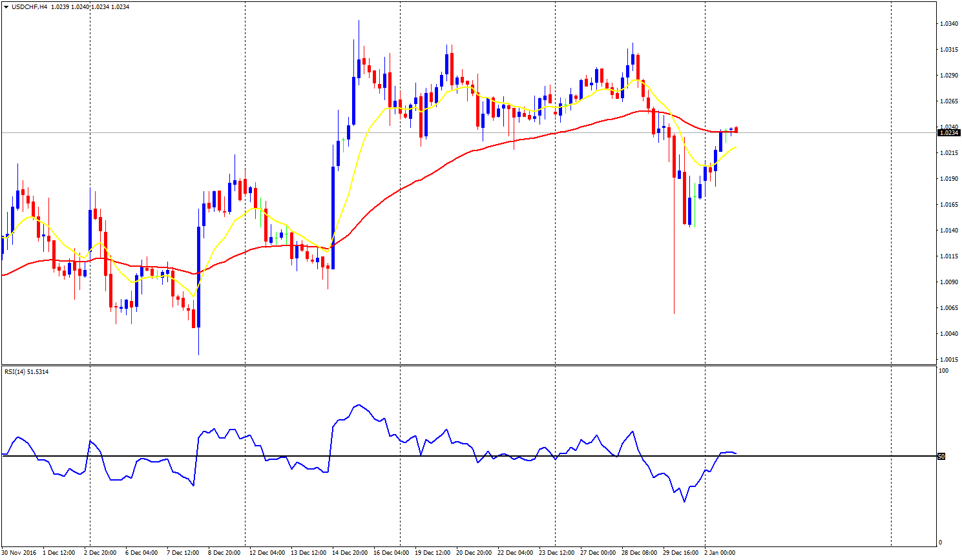Click the 30 Nov 2016 date label
962x560 pixels.
18,553
